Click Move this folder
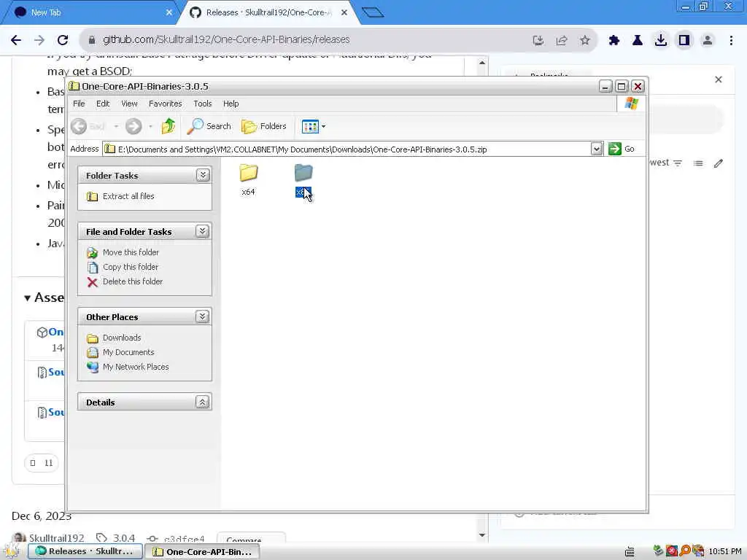 point(131,252)
